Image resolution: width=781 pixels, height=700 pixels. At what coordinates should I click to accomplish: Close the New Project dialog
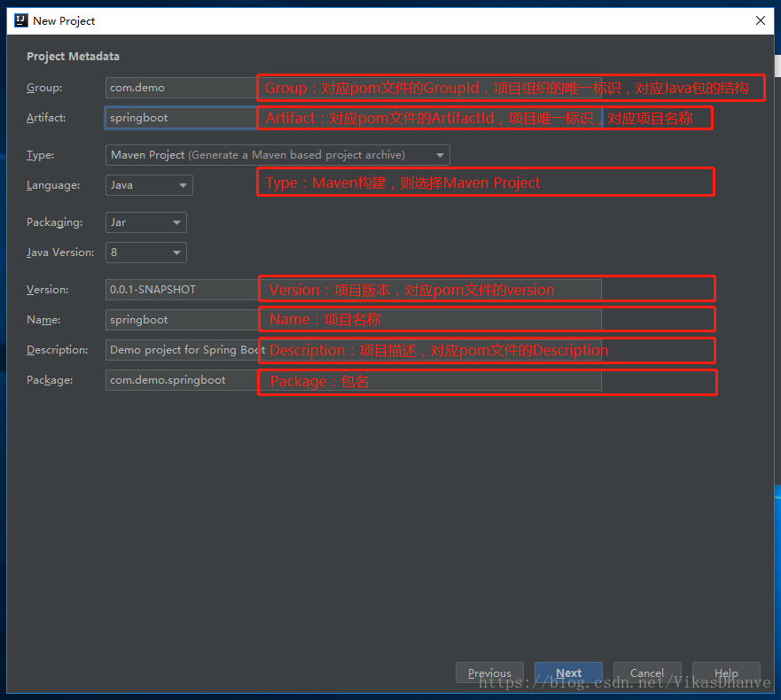click(x=761, y=20)
